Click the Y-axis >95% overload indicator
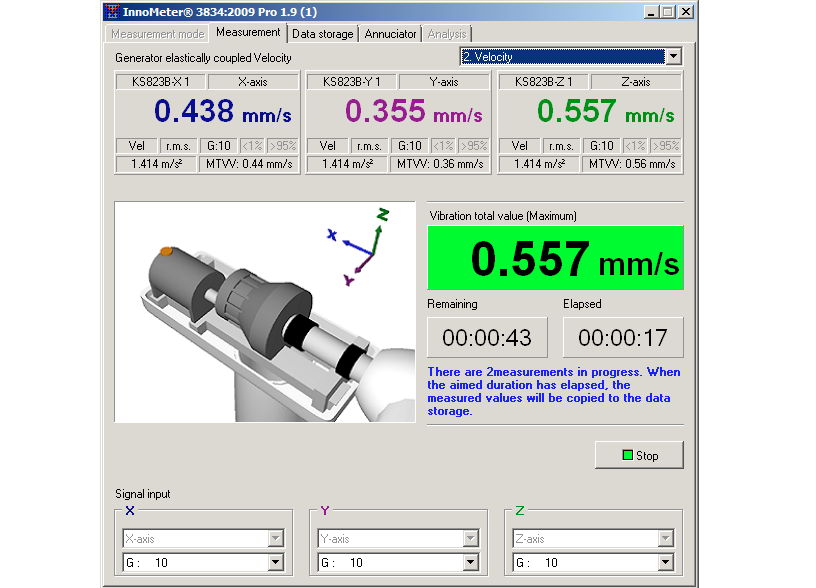 pyautogui.click(x=473, y=146)
